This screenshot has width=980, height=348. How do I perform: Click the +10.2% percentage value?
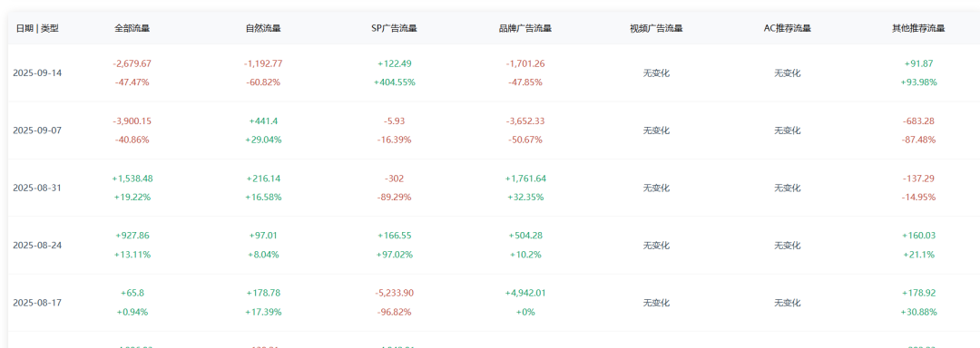point(525,255)
